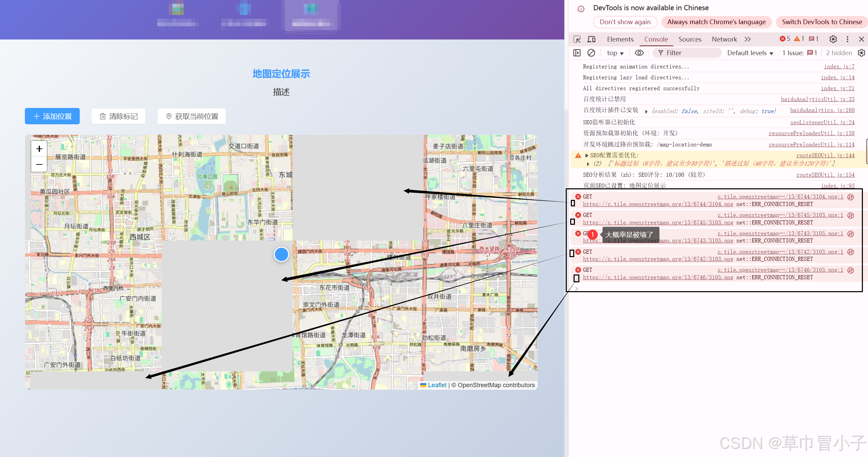
Task: Zoom out on the map
Action: point(39,164)
